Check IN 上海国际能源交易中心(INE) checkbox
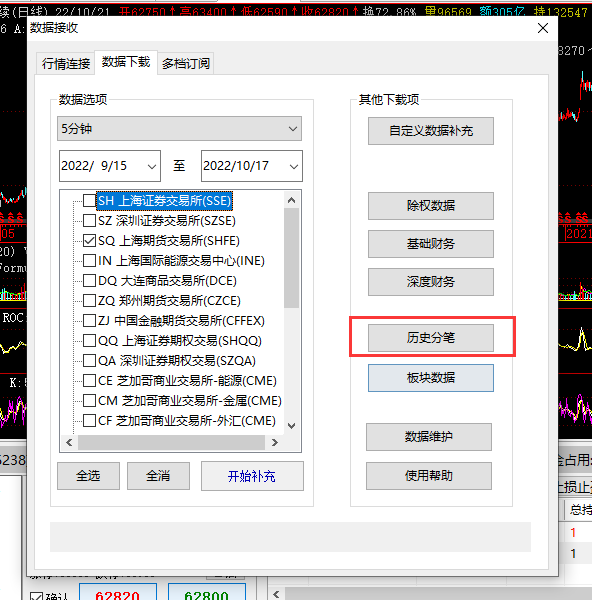The height and width of the screenshot is (600, 592). coord(89,261)
